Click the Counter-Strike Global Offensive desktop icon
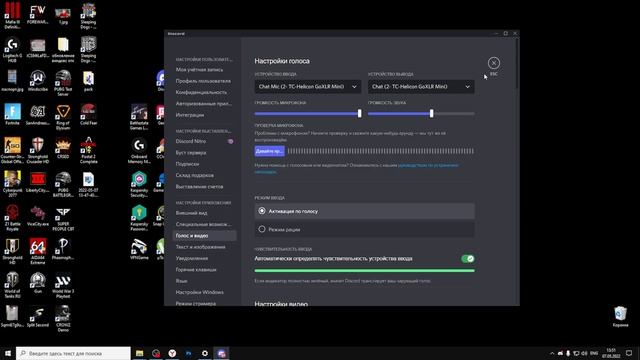Image resolution: width=640 pixels, height=360 pixels. click(x=12, y=151)
